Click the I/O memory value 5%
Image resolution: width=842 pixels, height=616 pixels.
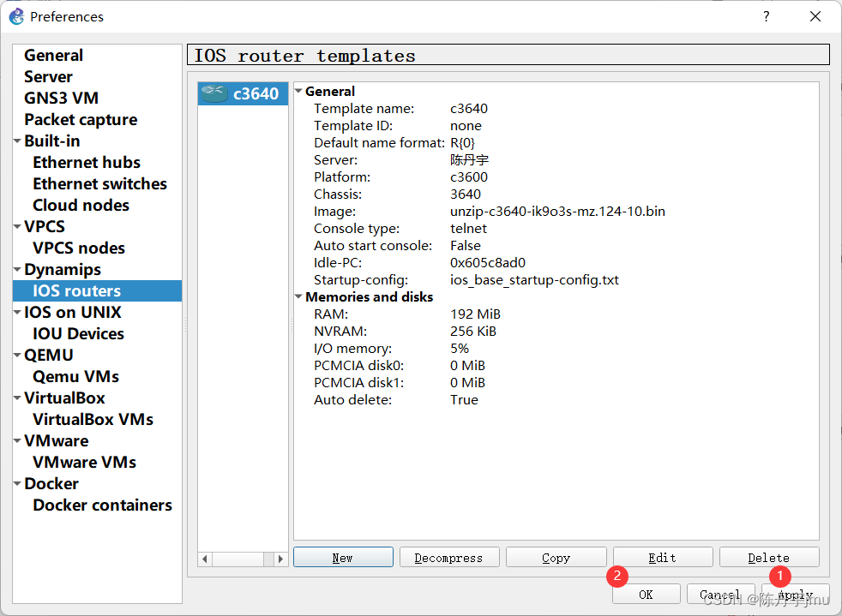(x=460, y=348)
